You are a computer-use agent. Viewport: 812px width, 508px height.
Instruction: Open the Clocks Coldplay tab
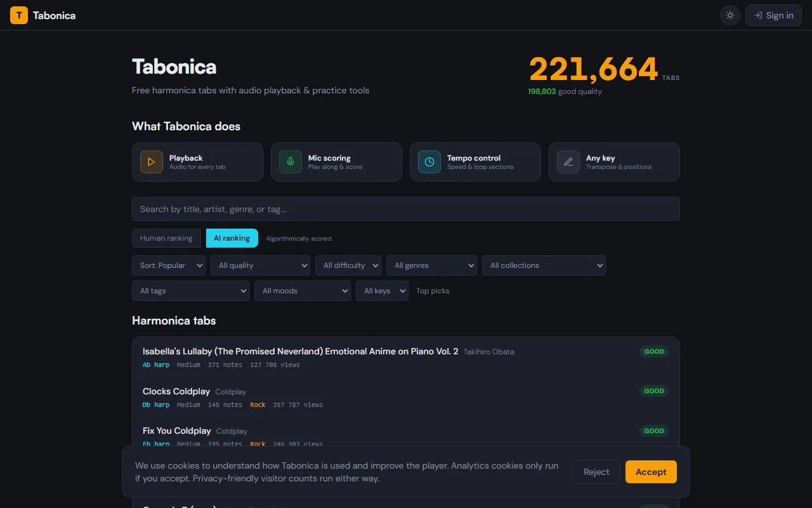coord(176,391)
